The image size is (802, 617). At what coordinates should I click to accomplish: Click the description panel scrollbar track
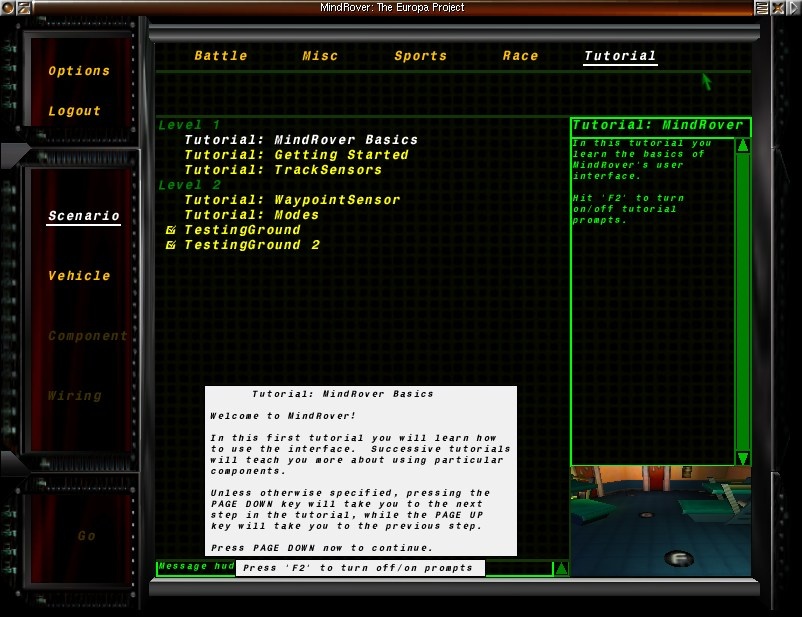coord(743,302)
